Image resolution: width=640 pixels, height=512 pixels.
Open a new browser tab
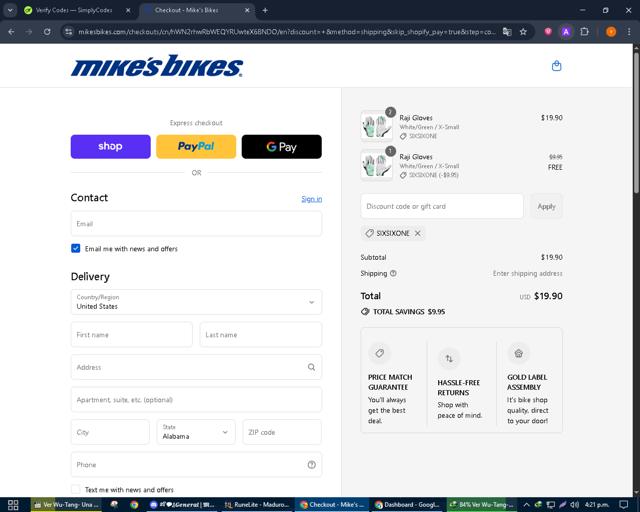(265, 10)
